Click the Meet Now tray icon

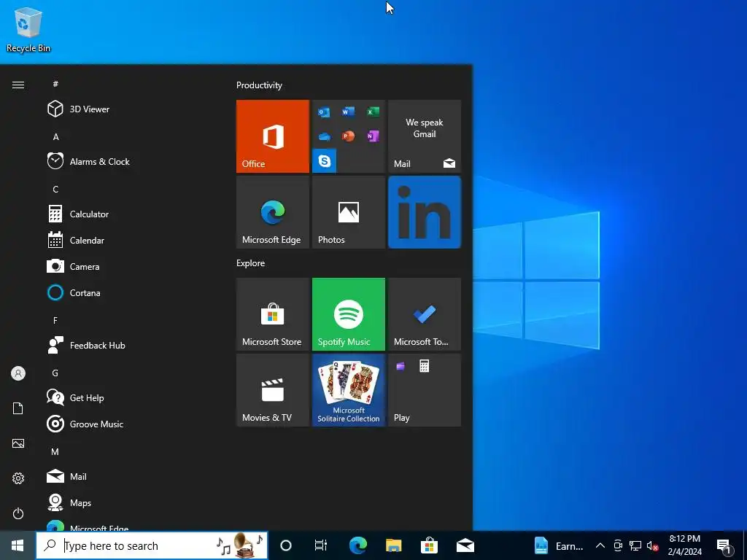pyautogui.click(x=618, y=545)
